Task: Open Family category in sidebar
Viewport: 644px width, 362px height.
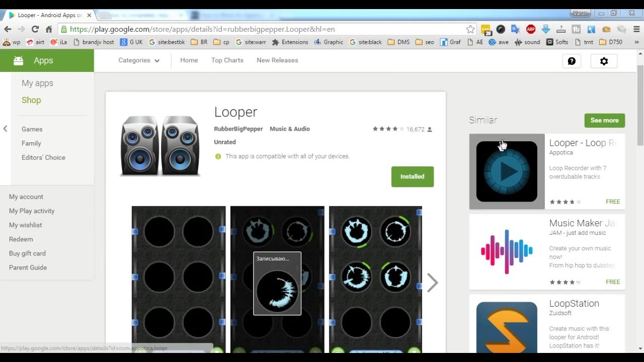Action: click(x=31, y=143)
